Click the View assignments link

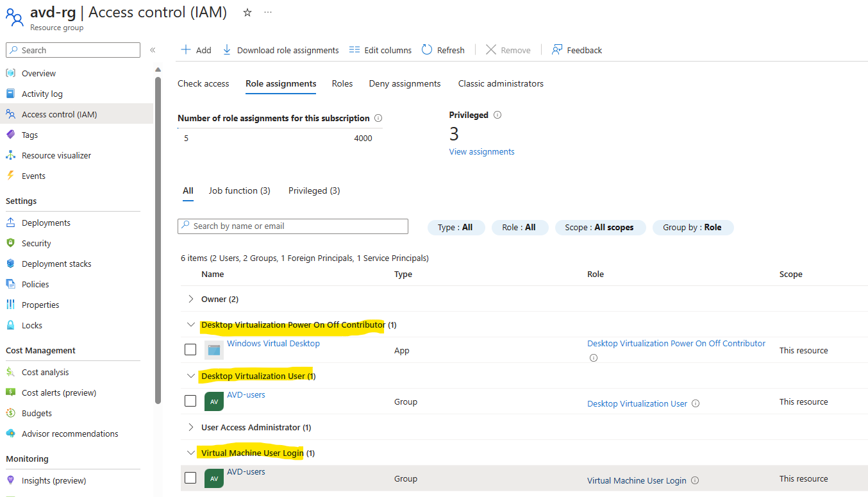(x=481, y=151)
